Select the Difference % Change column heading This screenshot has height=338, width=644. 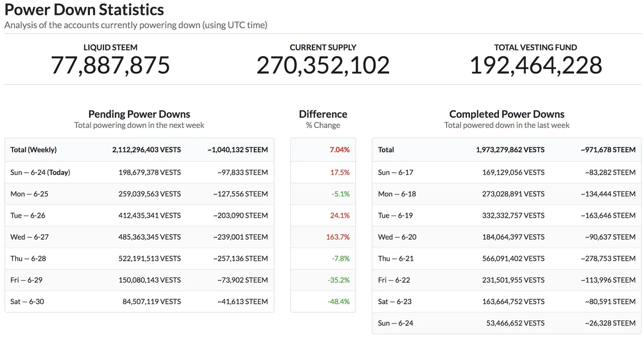pos(323,119)
